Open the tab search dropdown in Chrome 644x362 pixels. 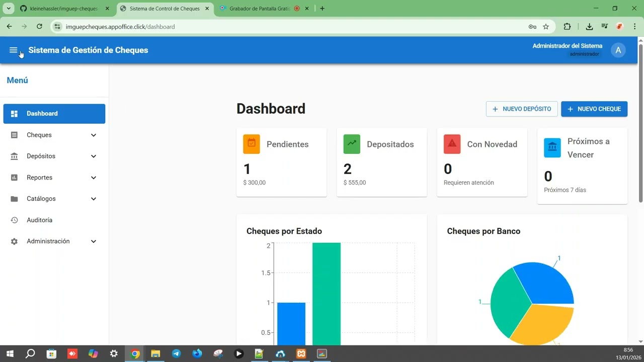(9, 9)
